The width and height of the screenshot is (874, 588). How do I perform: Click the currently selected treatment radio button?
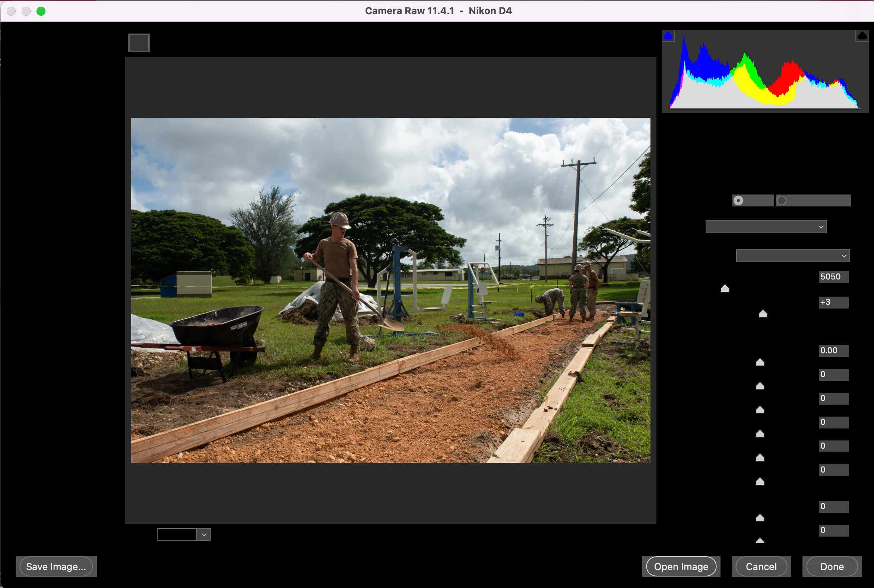pyautogui.click(x=738, y=200)
